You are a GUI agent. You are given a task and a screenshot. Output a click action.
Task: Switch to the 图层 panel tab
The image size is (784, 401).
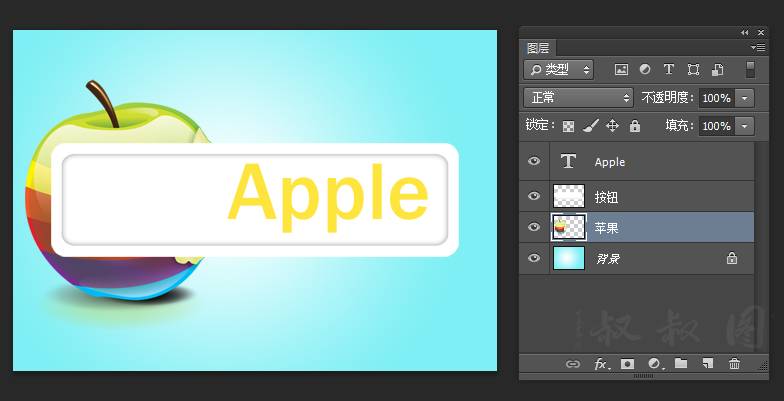[538, 48]
